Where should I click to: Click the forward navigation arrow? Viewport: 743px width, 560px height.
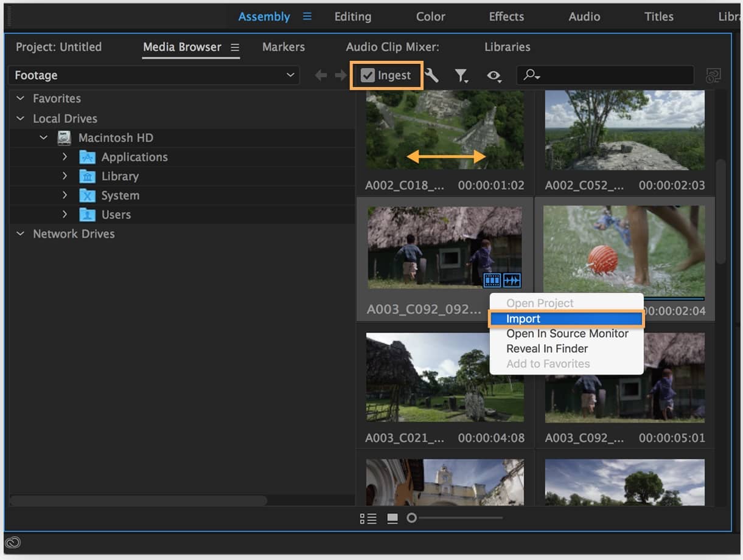coord(341,75)
